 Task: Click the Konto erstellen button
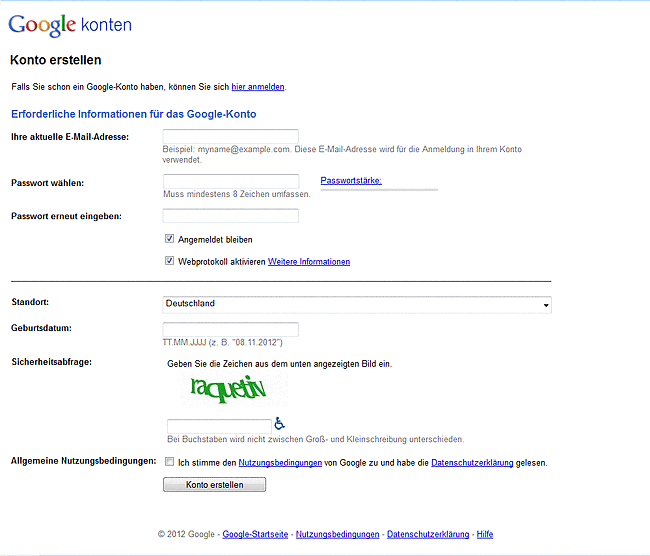pyautogui.click(x=215, y=485)
